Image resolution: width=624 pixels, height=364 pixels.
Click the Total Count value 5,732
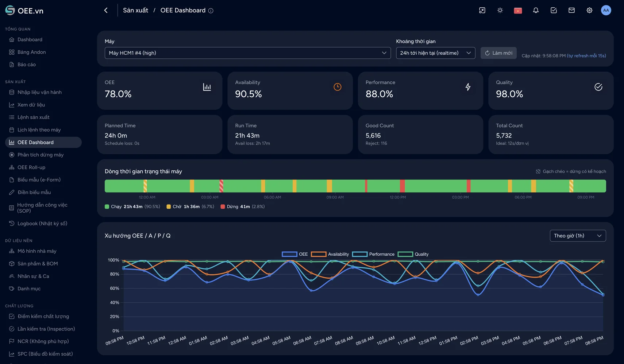[x=504, y=135]
